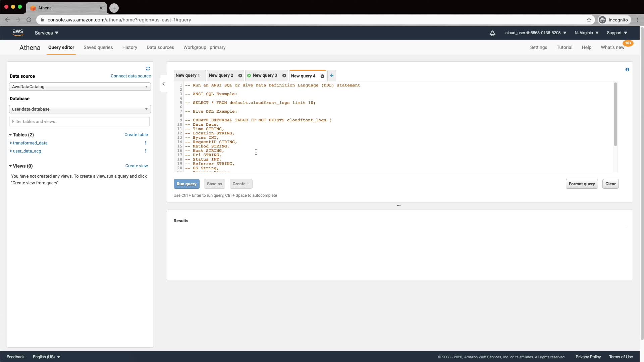644x362 pixels.
Task: Open the options menu for user_data_acg table
Action: point(146,151)
